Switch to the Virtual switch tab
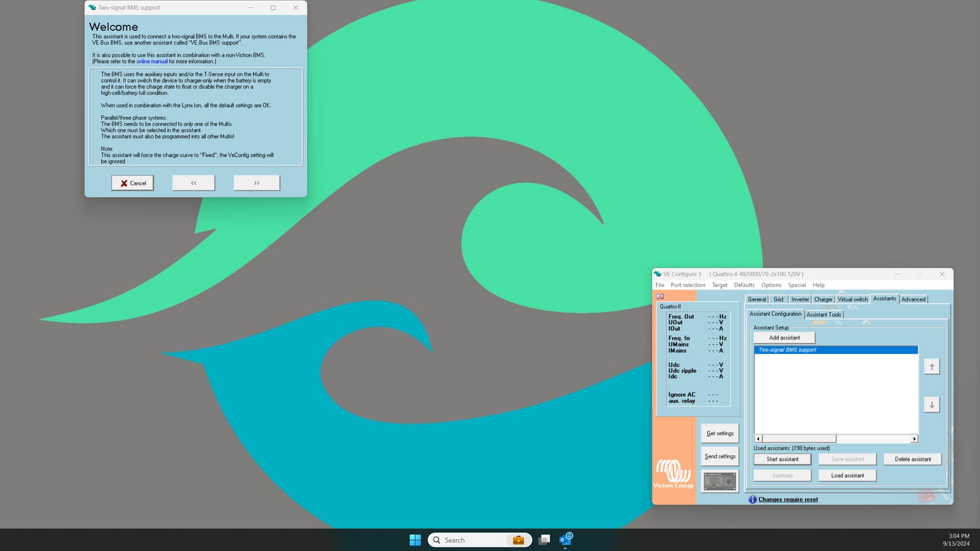Viewport: 980px width, 551px height. 852,299
